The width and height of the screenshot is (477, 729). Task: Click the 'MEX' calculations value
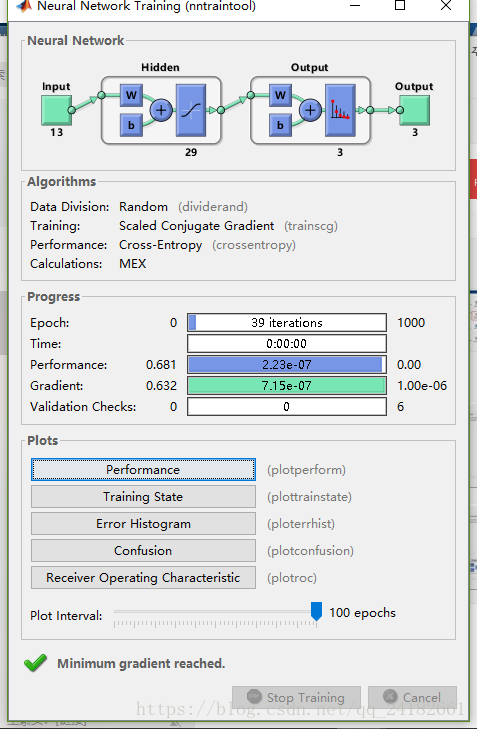(132, 264)
